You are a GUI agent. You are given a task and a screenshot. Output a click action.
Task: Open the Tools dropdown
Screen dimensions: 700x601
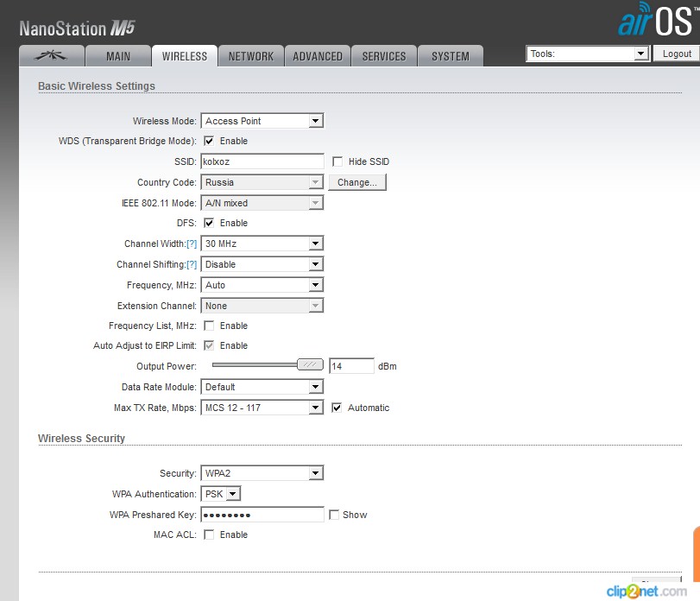coord(588,54)
